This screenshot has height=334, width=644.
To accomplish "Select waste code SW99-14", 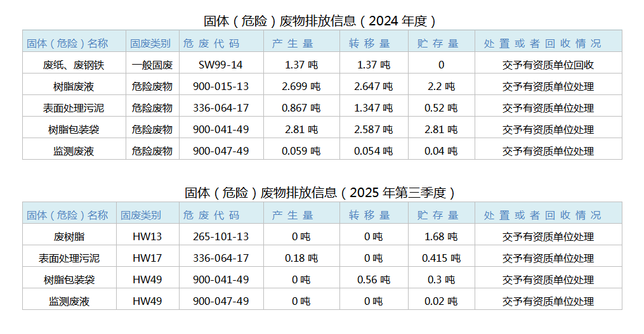I will [x=221, y=65].
